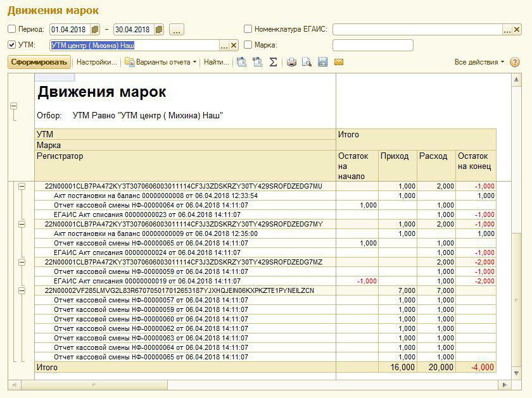The image size is (532, 398).
Task: Click the sum (sigma) icon
Action: point(273,62)
